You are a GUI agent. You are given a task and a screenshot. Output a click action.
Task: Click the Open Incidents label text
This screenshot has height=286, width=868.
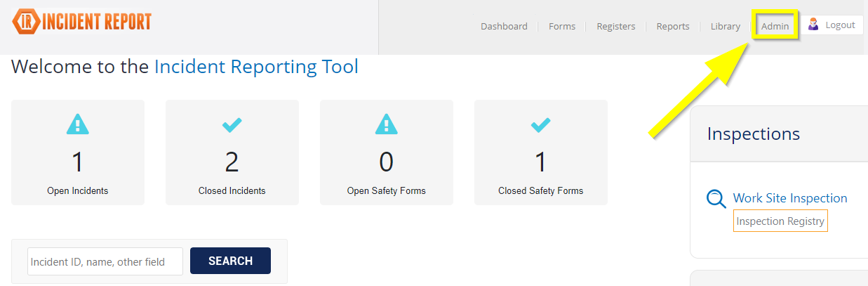pyautogui.click(x=78, y=190)
